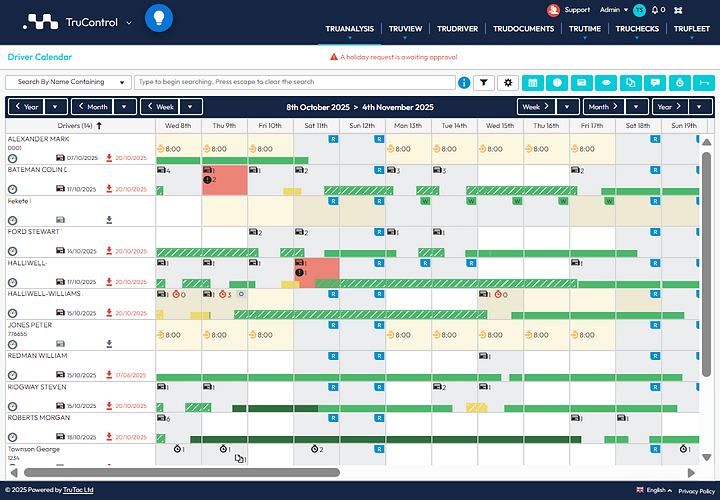
Task: Click card icon in FORD STEWART row
Action: click(60, 251)
